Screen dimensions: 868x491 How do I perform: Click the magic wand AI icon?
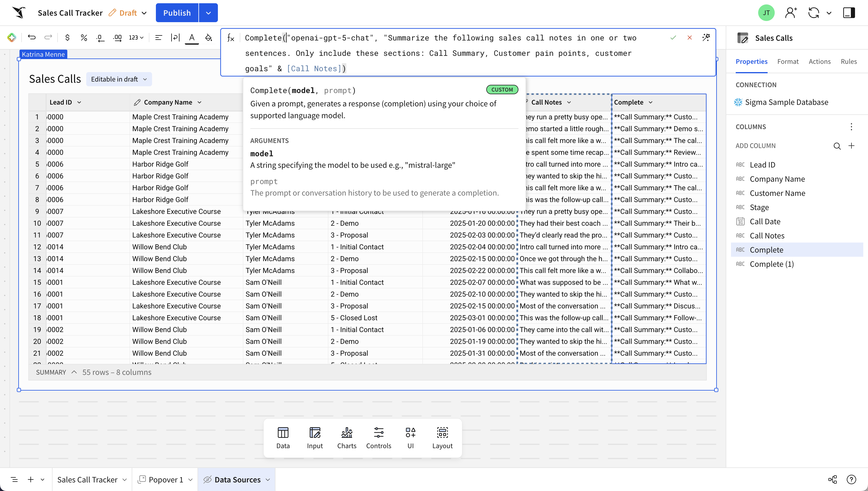(x=706, y=38)
